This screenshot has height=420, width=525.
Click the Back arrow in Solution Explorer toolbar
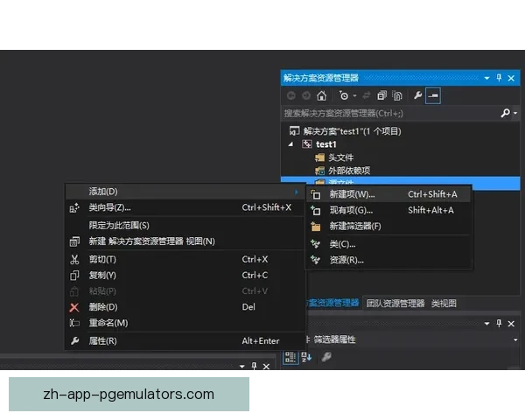pos(291,95)
